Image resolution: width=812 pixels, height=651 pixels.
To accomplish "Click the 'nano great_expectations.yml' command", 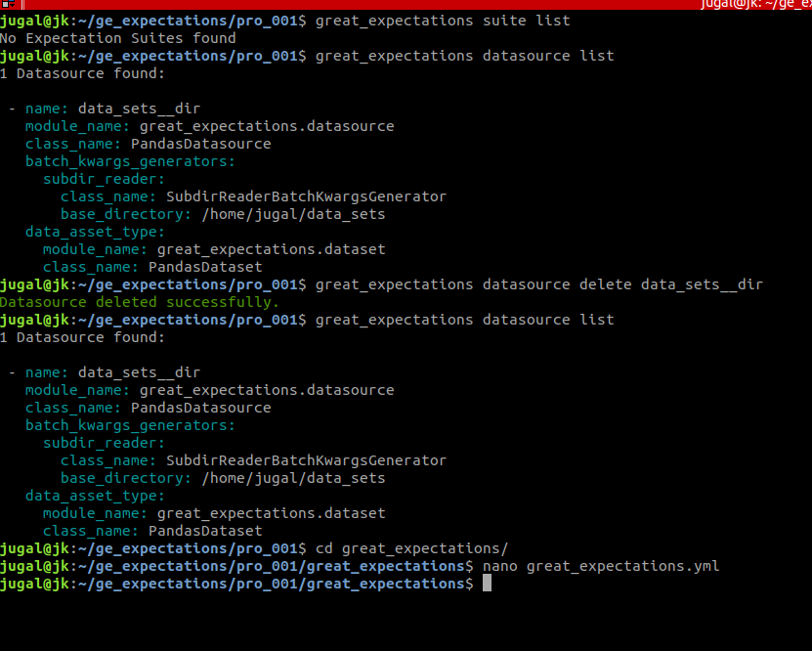I will (x=601, y=567).
